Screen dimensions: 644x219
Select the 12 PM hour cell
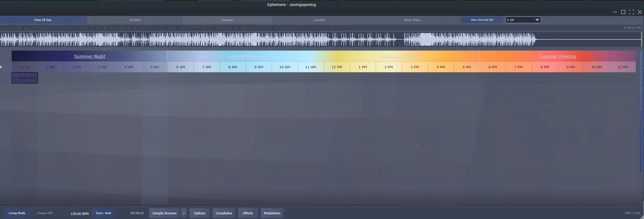[x=337, y=67]
